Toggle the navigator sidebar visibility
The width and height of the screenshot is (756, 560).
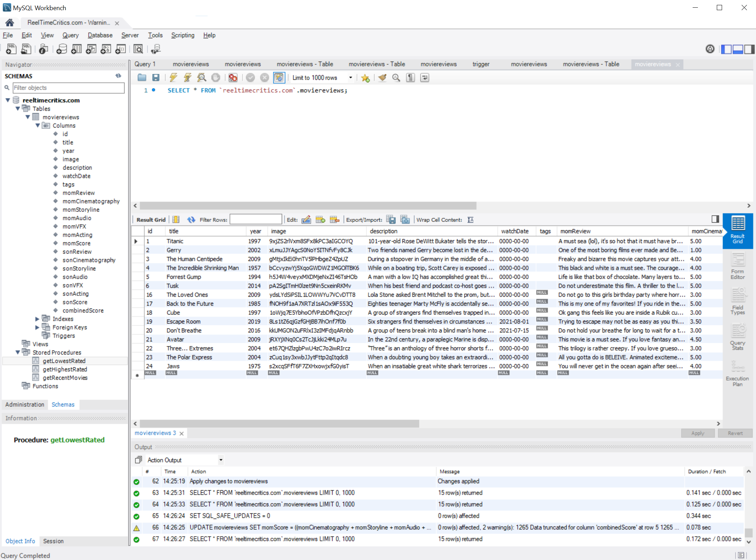(x=726, y=49)
